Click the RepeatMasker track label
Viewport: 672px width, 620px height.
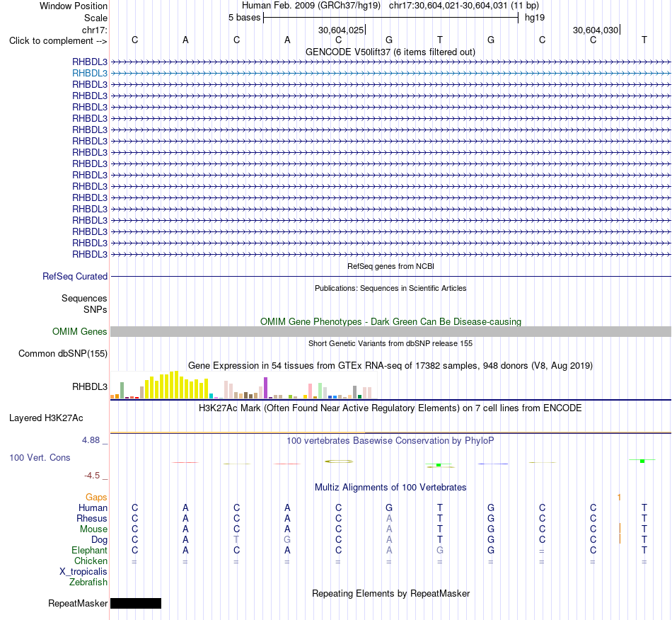[x=78, y=603]
